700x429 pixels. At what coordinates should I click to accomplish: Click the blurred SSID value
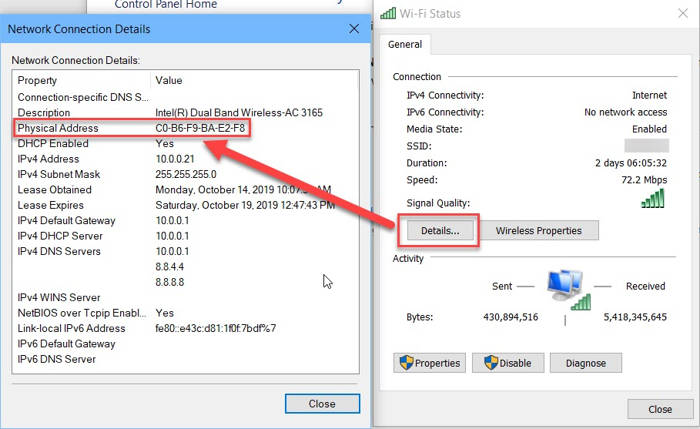coord(646,146)
